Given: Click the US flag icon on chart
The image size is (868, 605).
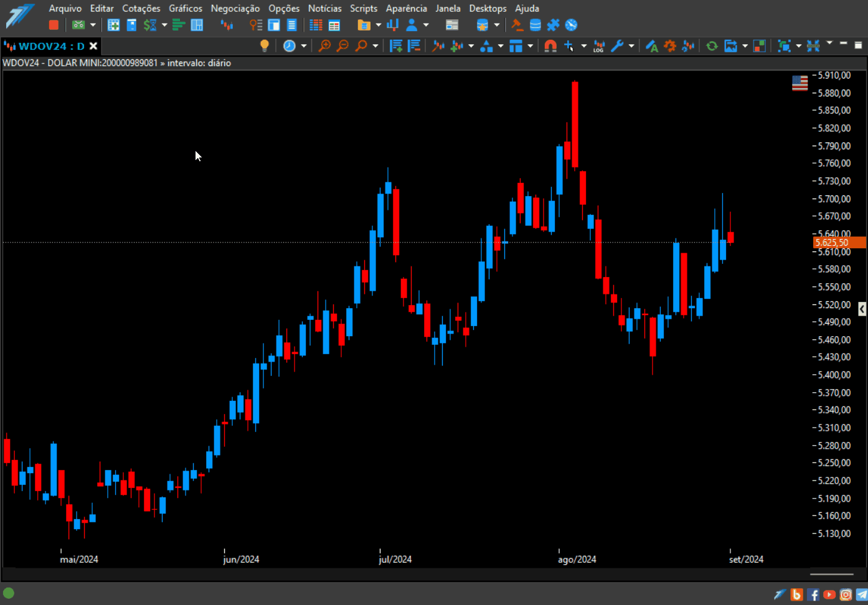Looking at the screenshot, I should [x=800, y=83].
